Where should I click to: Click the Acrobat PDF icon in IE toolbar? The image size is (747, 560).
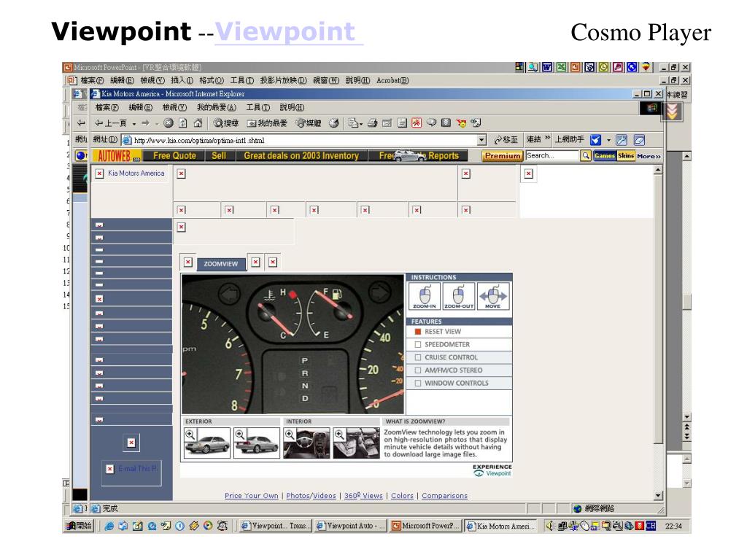tap(417, 123)
